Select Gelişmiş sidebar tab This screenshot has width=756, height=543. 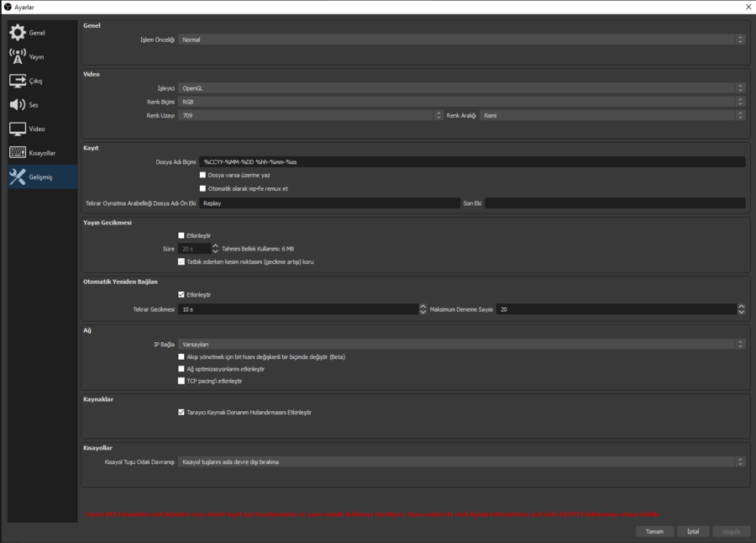coord(43,177)
